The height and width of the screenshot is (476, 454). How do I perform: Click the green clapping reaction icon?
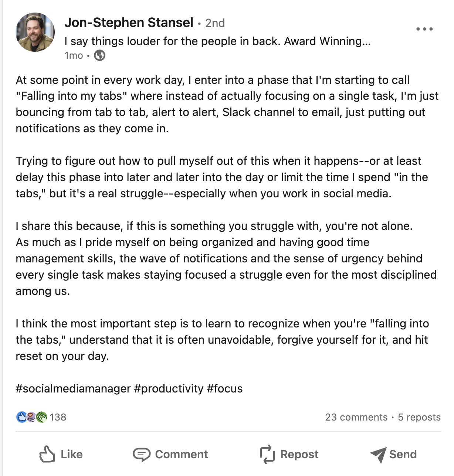[x=41, y=417]
